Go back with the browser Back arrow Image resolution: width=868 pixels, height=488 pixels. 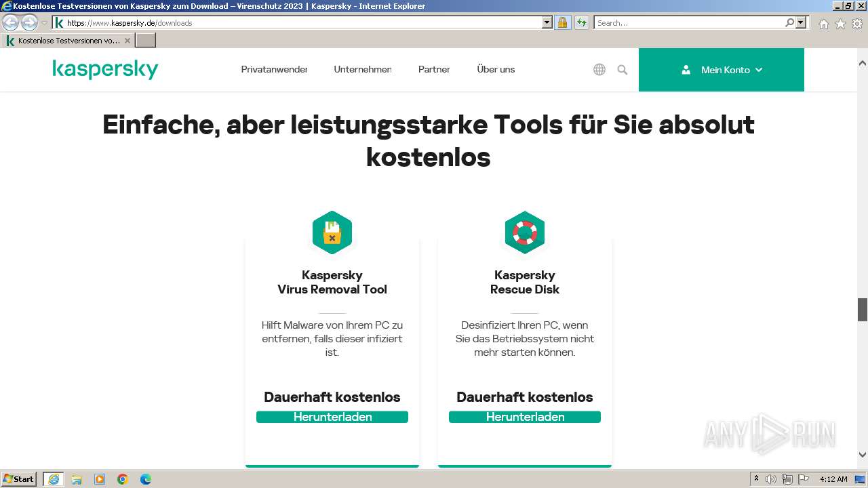click(10, 22)
